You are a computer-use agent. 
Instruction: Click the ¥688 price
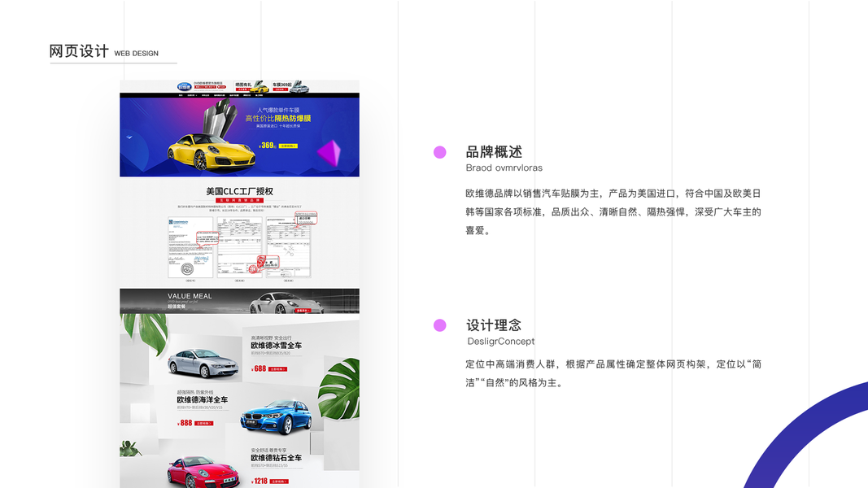pyautogui.click(x=259, y=368)
